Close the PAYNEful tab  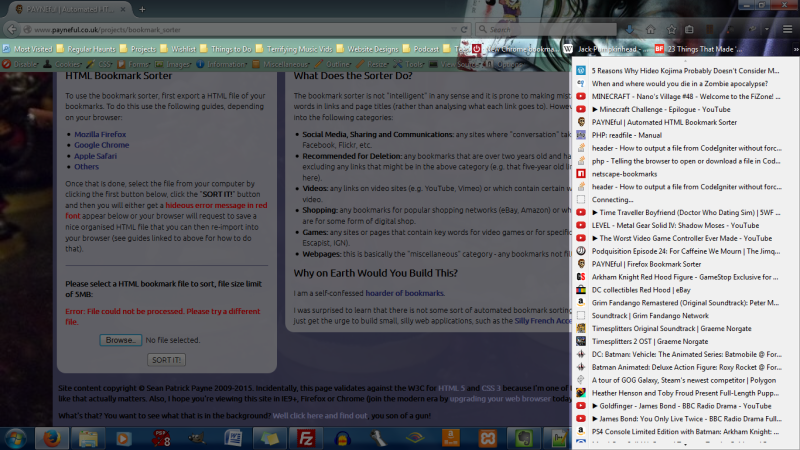pos(123,9)
